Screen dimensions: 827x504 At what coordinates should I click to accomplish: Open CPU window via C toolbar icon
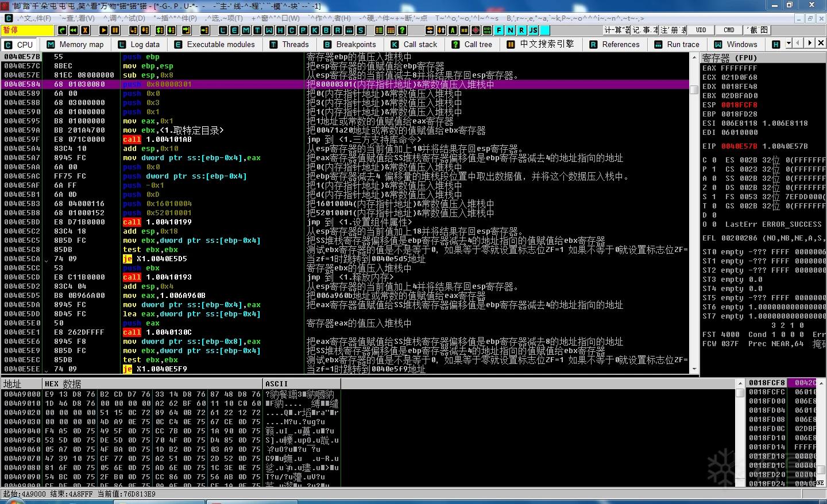[292, 30]
